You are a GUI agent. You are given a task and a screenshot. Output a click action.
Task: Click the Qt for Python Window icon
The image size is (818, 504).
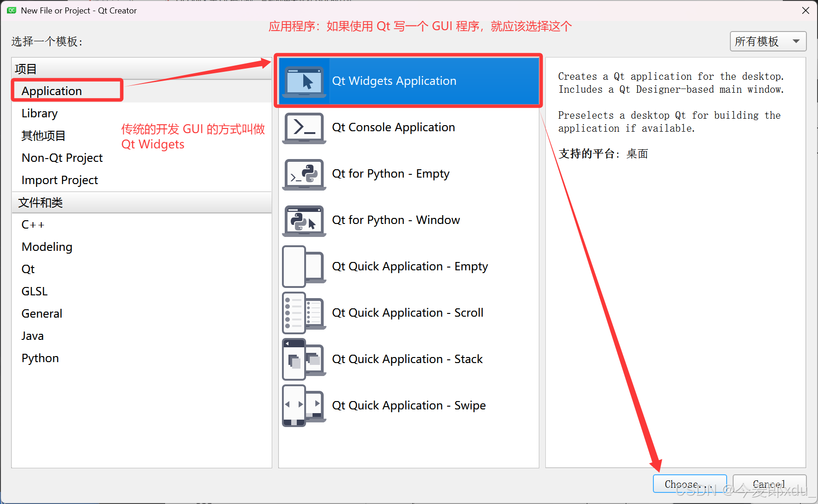[x=304, y=221]
